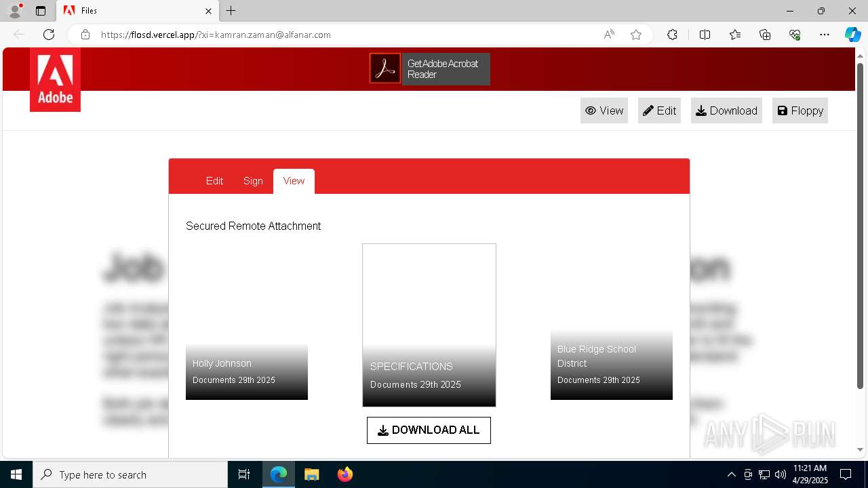Open Favorites list icon
This screenshot has width=868, height=488.
[x=735, y=35]
